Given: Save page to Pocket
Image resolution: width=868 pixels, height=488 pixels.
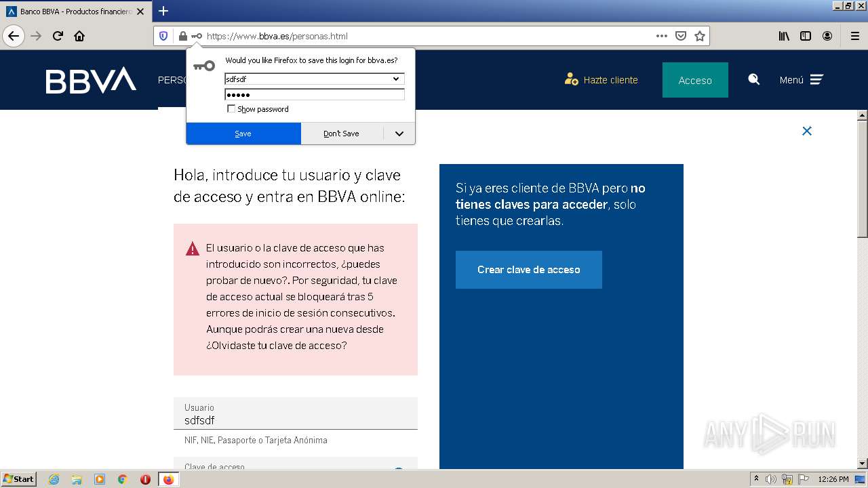Looking at the screenshot, I should (x=681, y=36).
